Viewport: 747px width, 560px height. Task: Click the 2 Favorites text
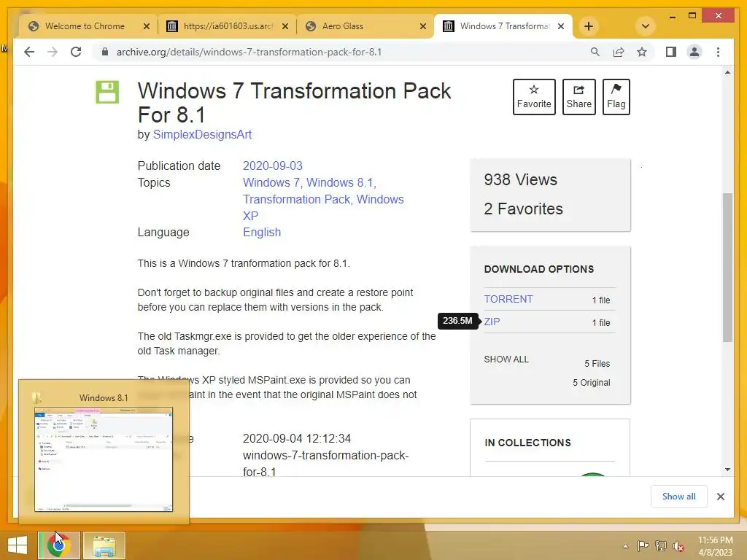pyautogui.click(x=523, y=209)
